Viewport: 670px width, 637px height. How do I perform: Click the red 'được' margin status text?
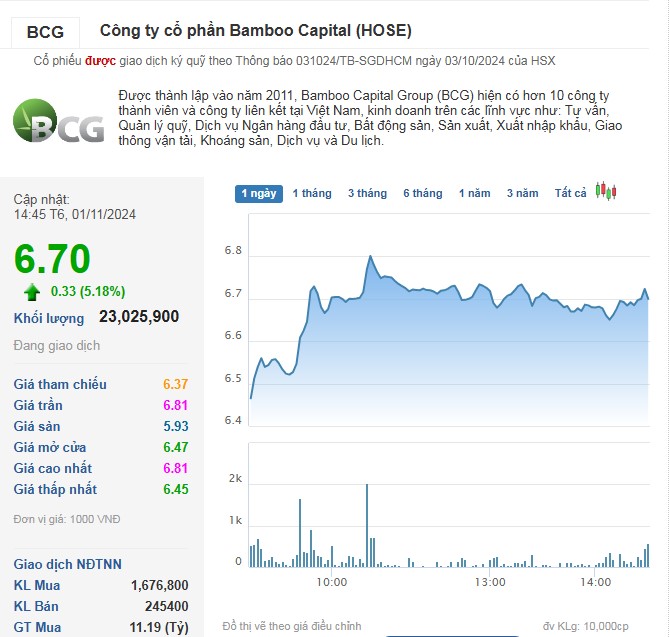coord(100,60)
